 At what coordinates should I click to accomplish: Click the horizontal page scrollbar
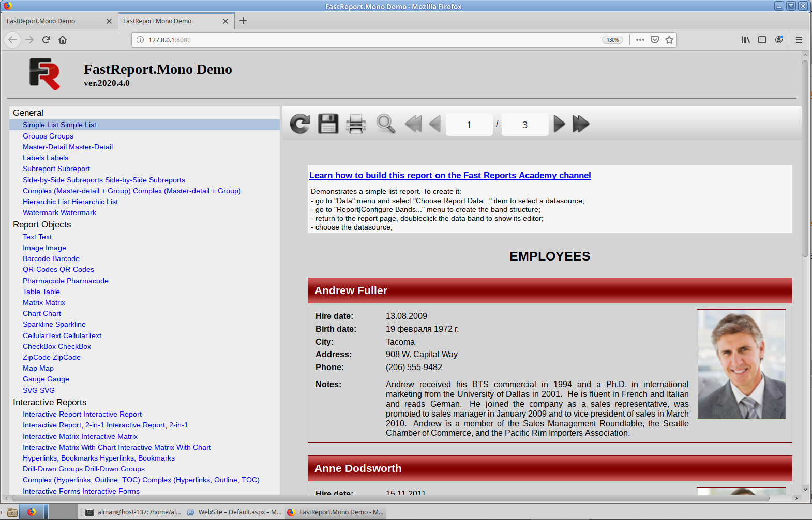point(390,498)
